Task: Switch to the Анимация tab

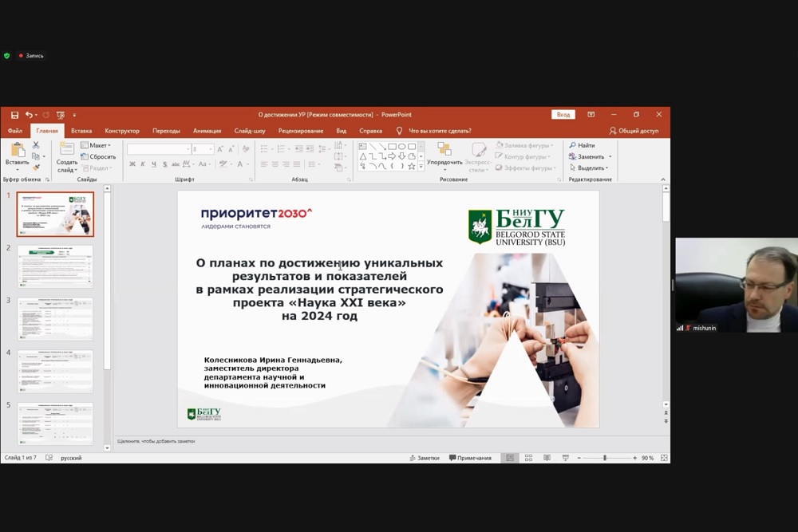Action: pos(207,131)
